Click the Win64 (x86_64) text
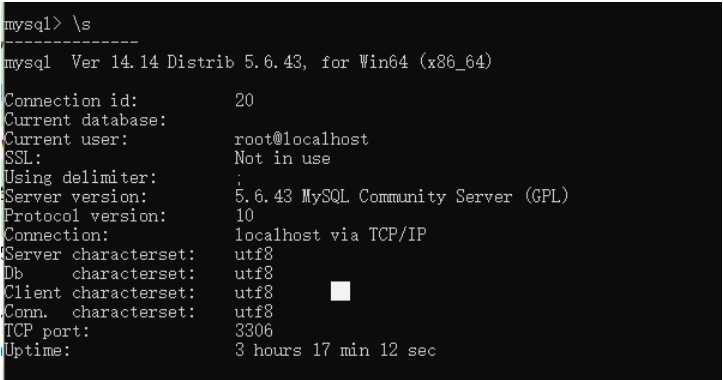The image size is (723, 380). coord(426,62)
